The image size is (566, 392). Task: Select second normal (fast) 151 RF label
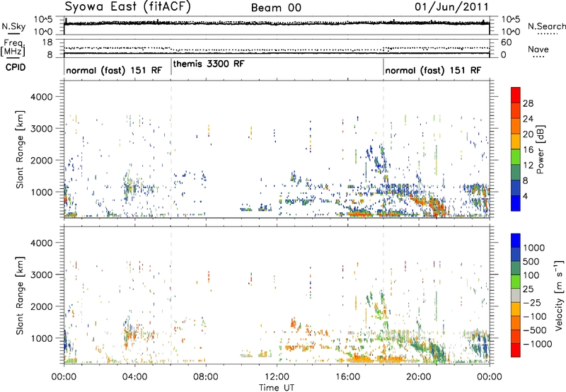click(x=433, y=70)
